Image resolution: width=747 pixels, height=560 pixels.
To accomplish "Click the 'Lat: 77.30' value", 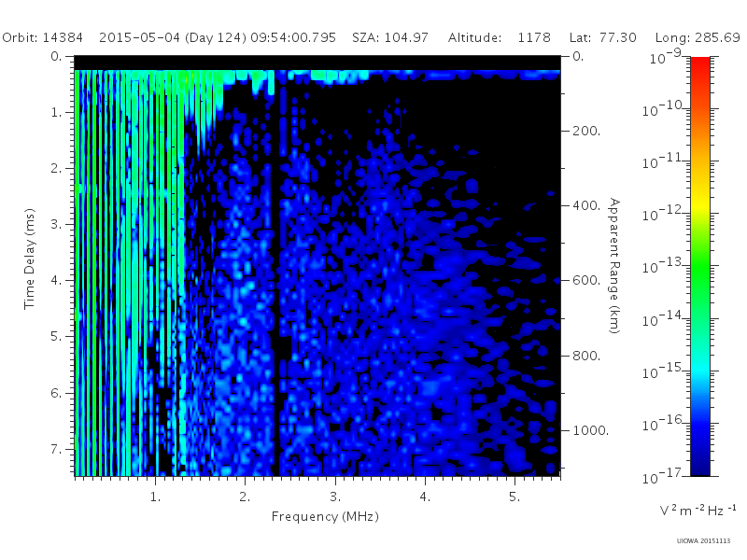I will pos(602,37).
